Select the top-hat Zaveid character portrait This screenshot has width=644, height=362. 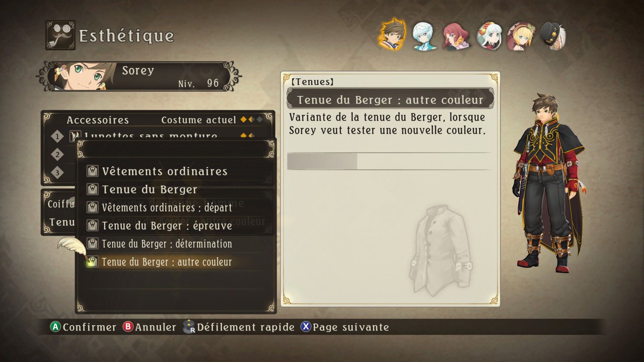point(553,36)
